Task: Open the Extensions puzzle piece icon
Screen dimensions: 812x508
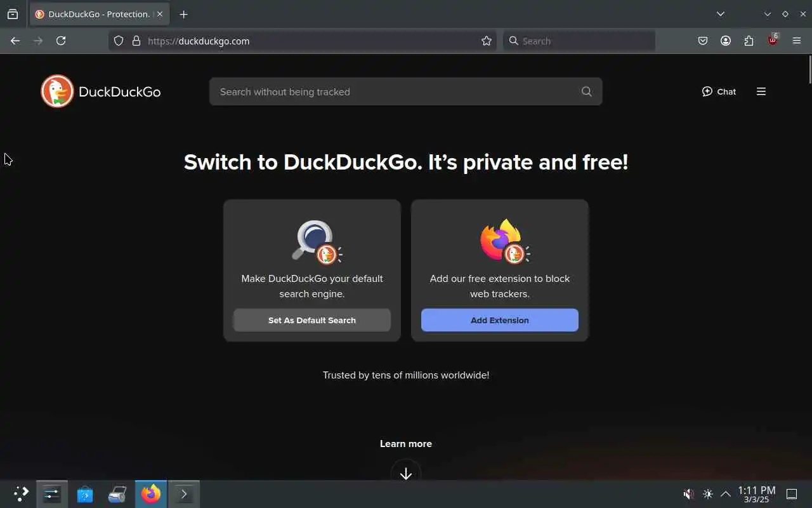Action: pyautogui.click(x=749, y=41)
